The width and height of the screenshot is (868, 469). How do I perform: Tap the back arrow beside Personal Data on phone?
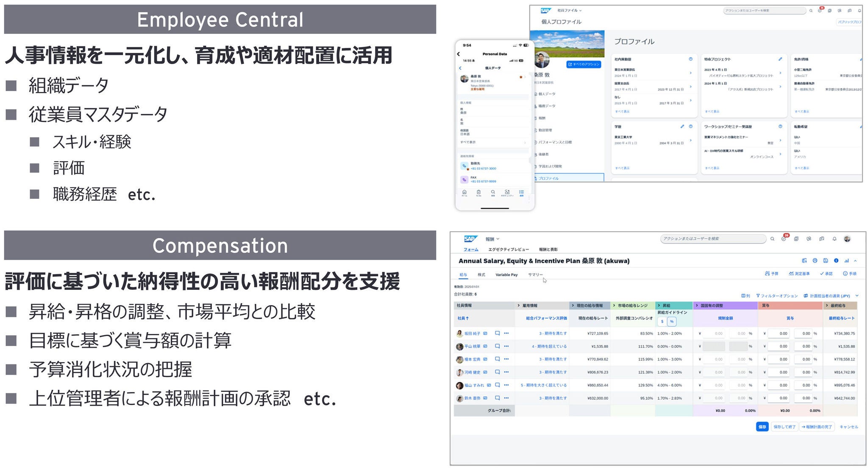[x=459, y=54]
